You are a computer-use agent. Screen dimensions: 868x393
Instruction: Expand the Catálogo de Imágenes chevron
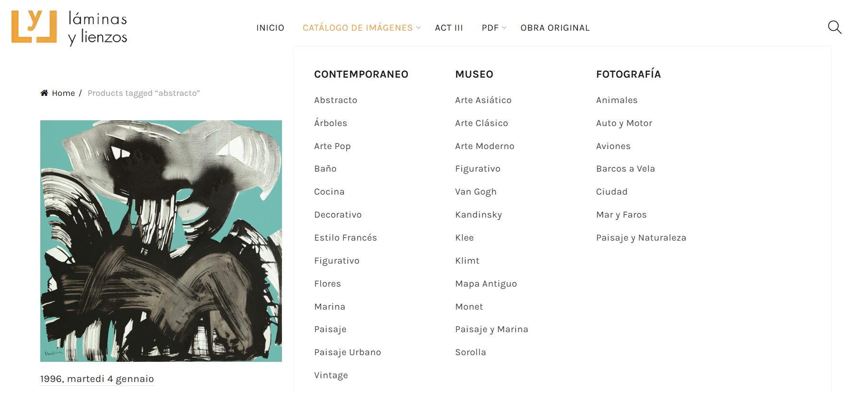(x=419, y=28)
